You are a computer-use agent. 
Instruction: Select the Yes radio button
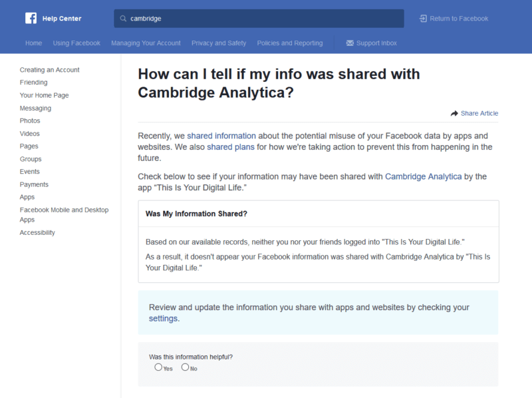pos(158,367)
